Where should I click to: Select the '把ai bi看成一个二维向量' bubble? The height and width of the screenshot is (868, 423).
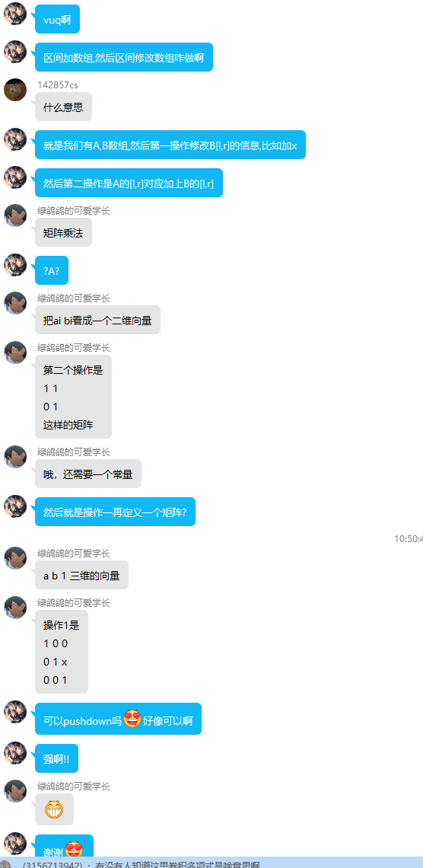pyautogui.click(x=98, y=320)
